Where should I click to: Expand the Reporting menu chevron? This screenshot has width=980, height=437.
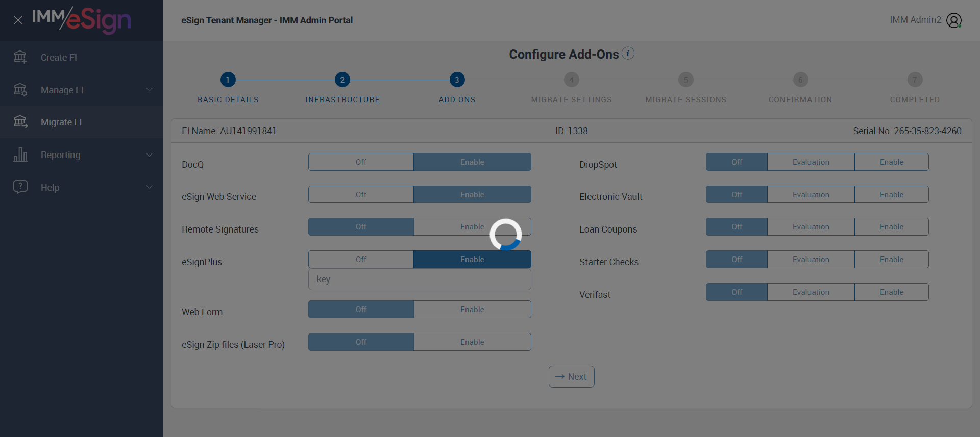pyautogui.click(x=149, y=155)
